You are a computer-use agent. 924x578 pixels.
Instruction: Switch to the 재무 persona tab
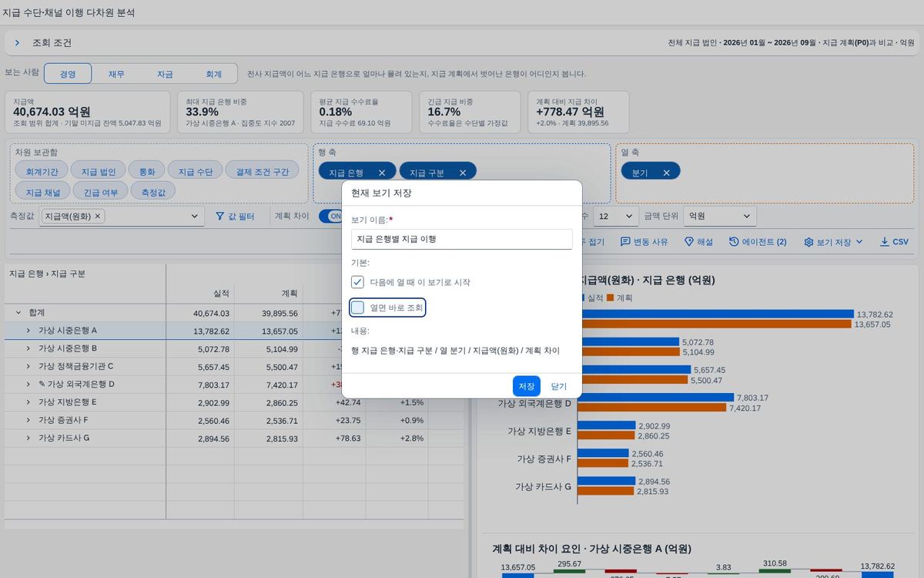(116, 74)
